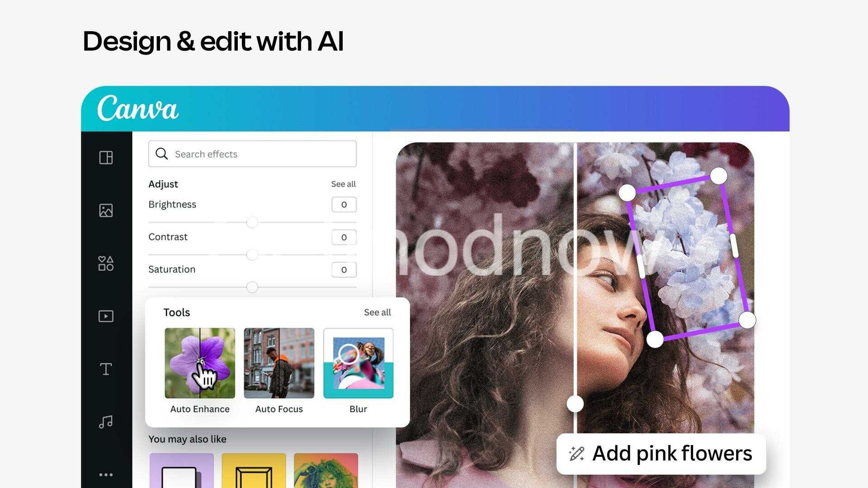Select the Text tool icon

point(105,368)
